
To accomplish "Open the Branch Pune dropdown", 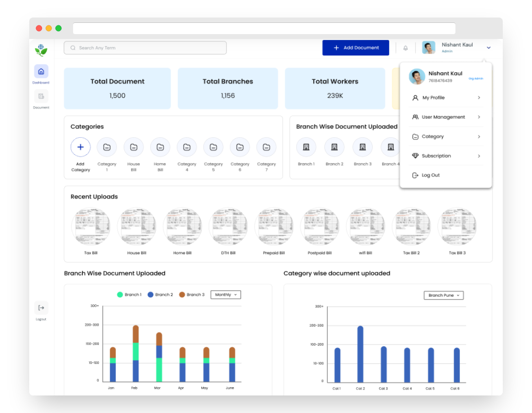I will tap(443, 295).
